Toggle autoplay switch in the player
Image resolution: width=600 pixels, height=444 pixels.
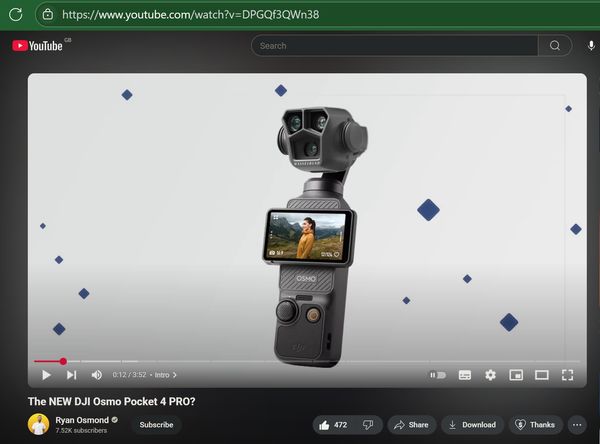point(437,375)
